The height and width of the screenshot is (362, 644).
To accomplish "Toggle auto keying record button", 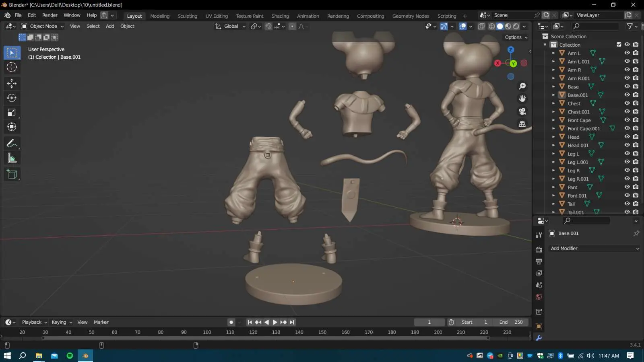I will pos(231,322).
